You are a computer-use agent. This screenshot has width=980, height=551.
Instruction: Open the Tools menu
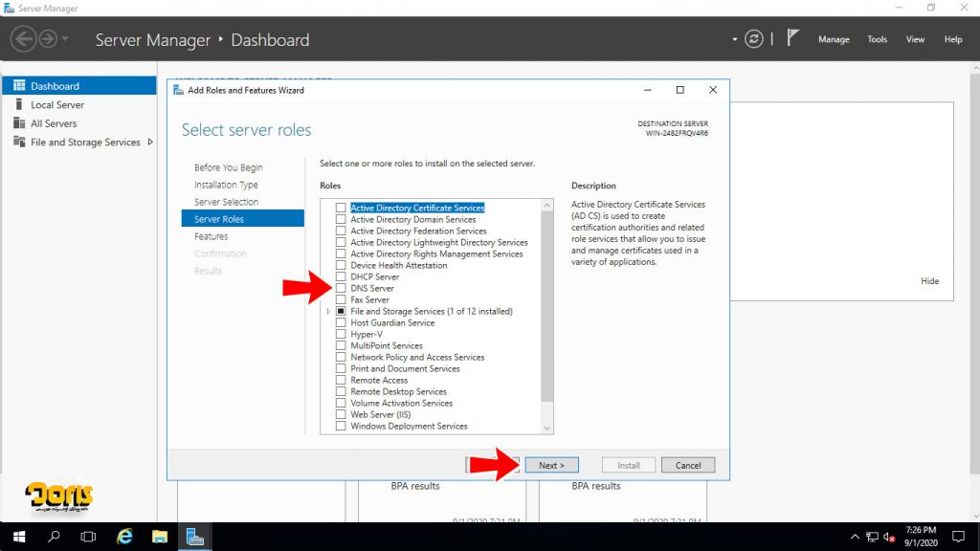(877, 39)
